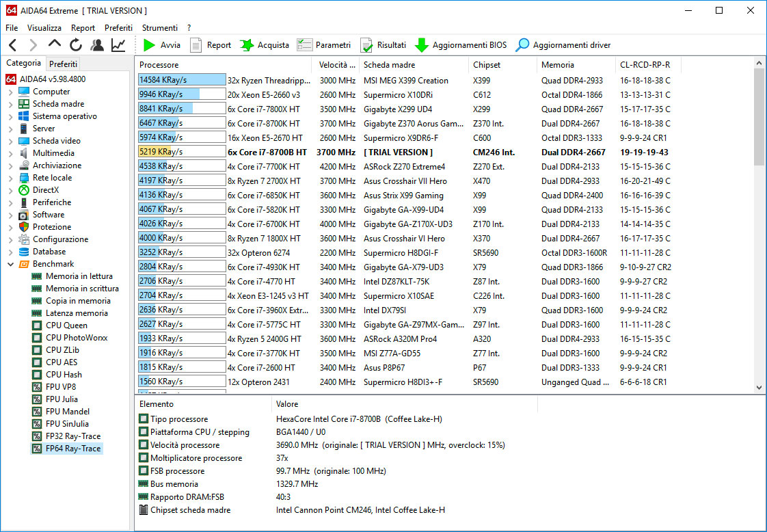Click the Risultati document icon
The width and height of the screenshot is (767, 532).
pyautogui.click(x=366, y=46)
